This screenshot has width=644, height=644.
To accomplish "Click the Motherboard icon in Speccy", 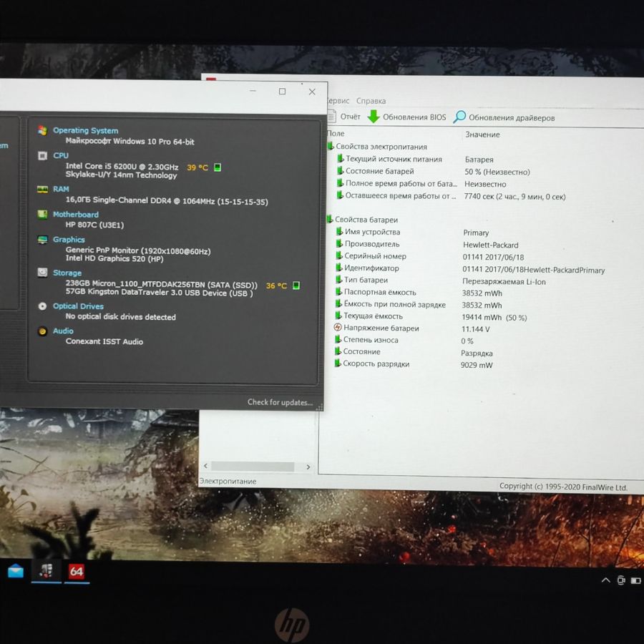I will point(42,215).
